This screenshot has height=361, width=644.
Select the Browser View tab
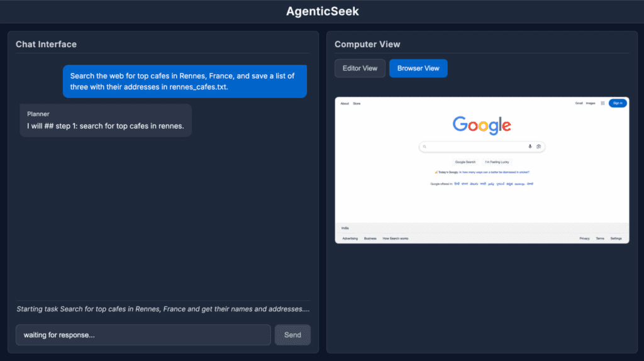(x=418, y=68)
